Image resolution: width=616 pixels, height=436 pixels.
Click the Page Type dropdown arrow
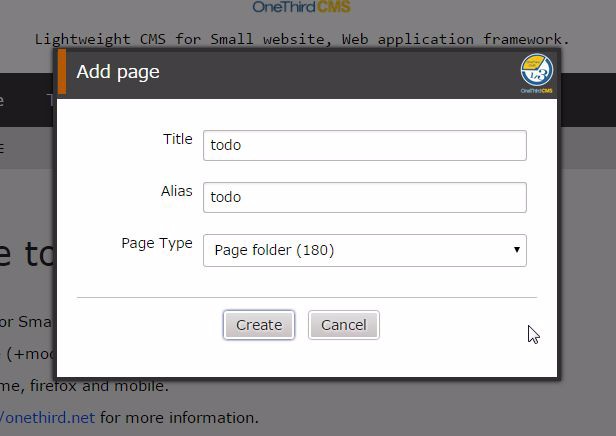tap(516, 250)
